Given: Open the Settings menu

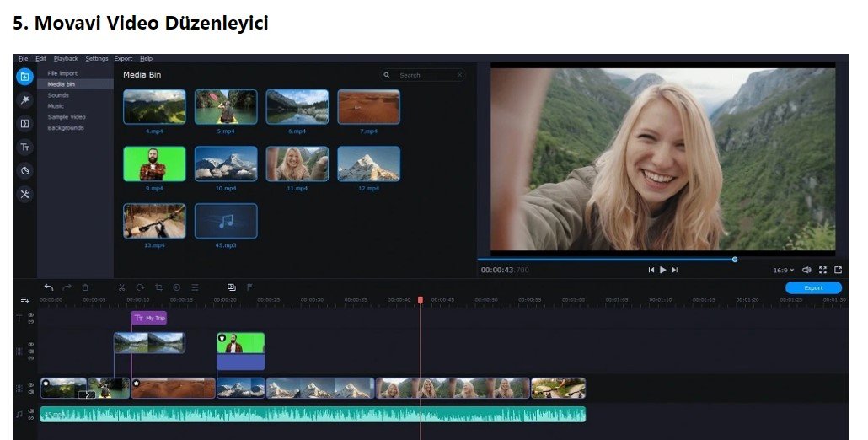Looking at the screenshot, I should pyautogui.click(x=97, y=59).
